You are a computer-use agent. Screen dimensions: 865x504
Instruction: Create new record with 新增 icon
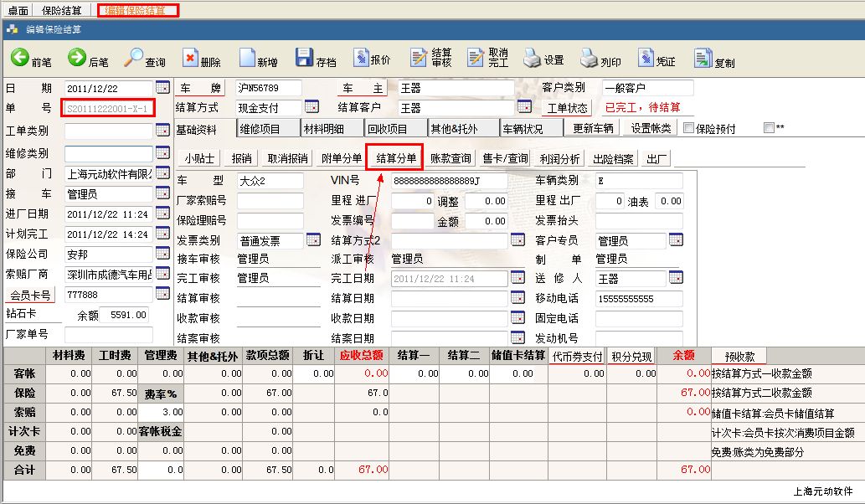[x=247, y=59]
